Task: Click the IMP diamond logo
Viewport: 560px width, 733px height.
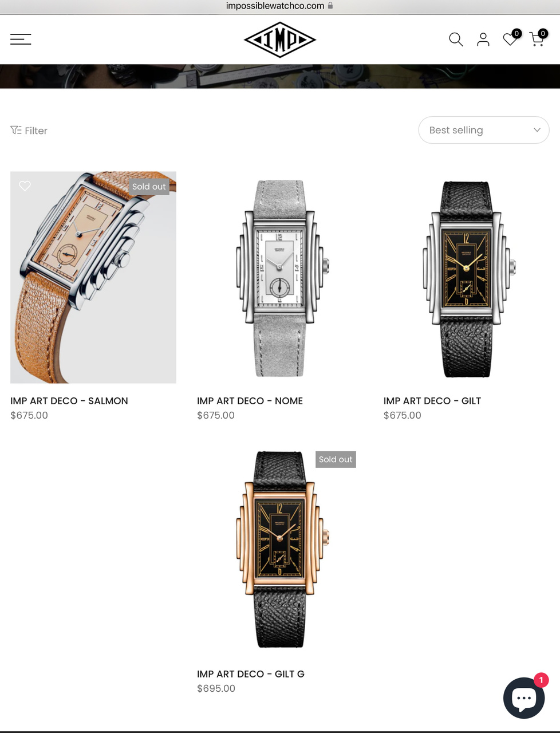Action: (x=280, y=40)
